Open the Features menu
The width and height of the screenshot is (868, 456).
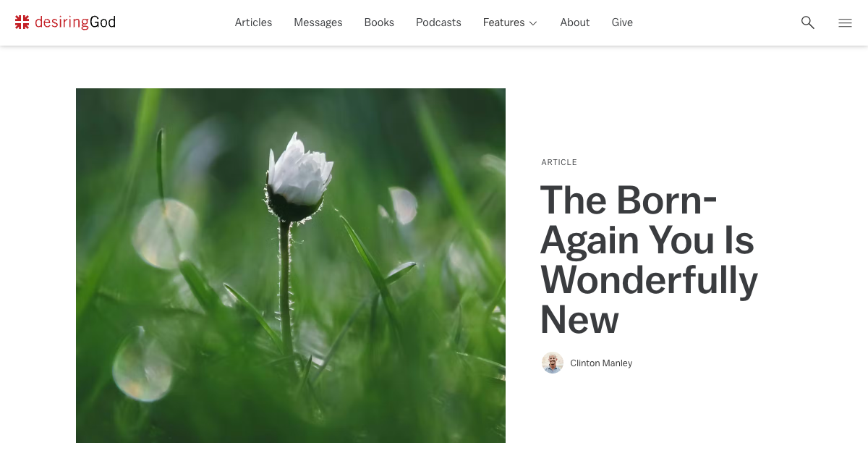click(x=510, y=22)
